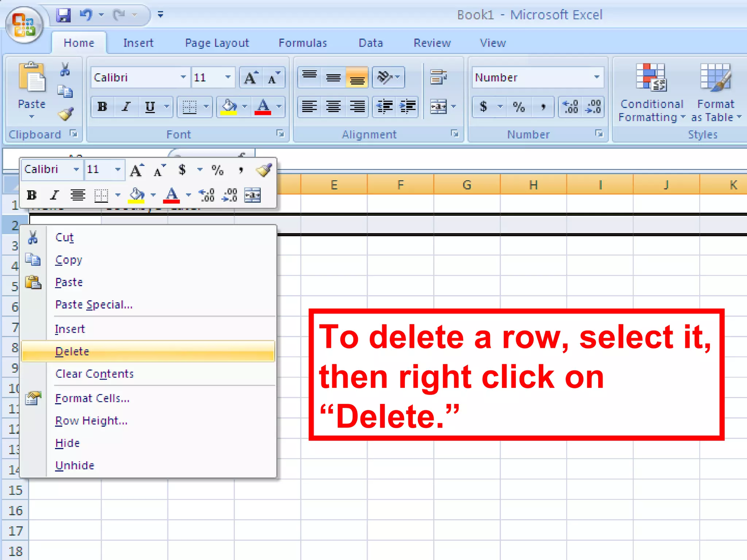747x560 pixels.
Task: Undo the last action
Action: click(x=86, y=15)
